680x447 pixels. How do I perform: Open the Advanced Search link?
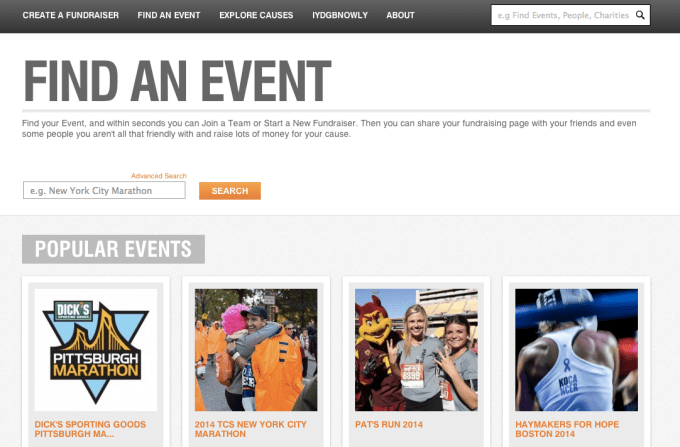point(159,176)
